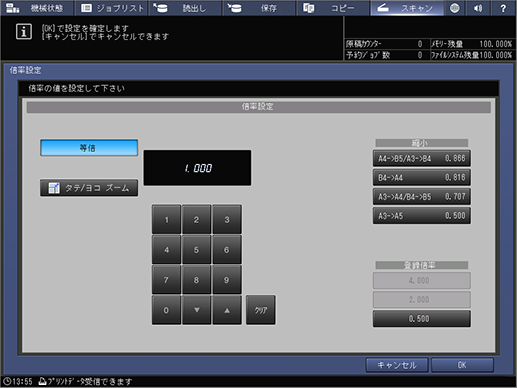Tap keypad digit 3
This screenshot has width=517, height=388.
click(x=227, y=219)
